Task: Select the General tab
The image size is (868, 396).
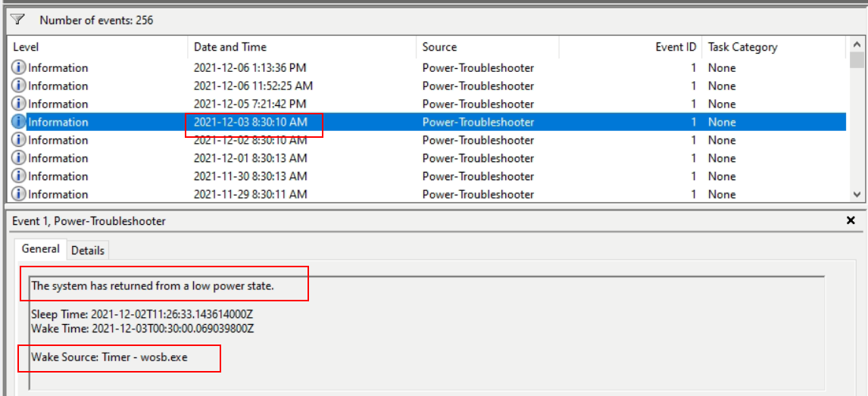Action: pos(40,249)
